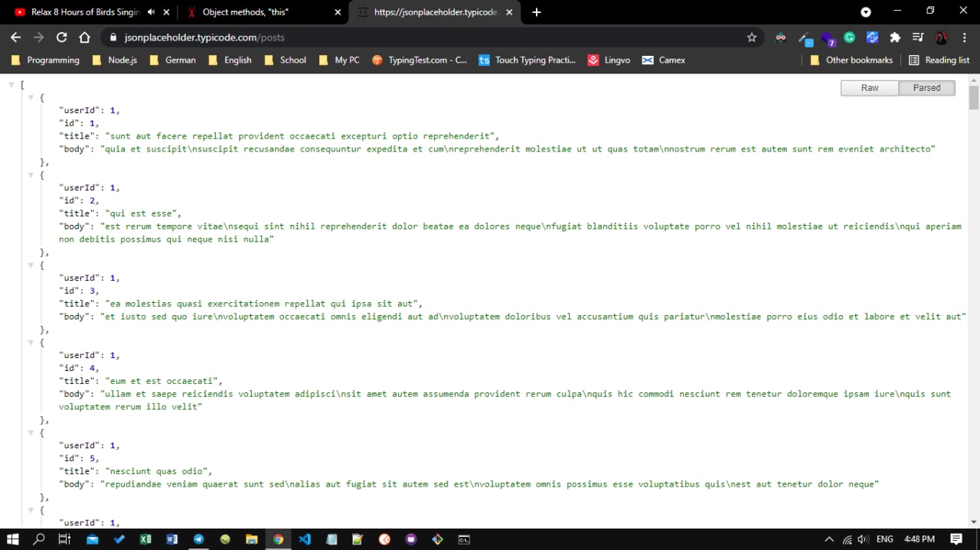The width and height of the screenshot is (980, 550).
Task: Open Windows taskbar search
Action: (x=39, y=539)
